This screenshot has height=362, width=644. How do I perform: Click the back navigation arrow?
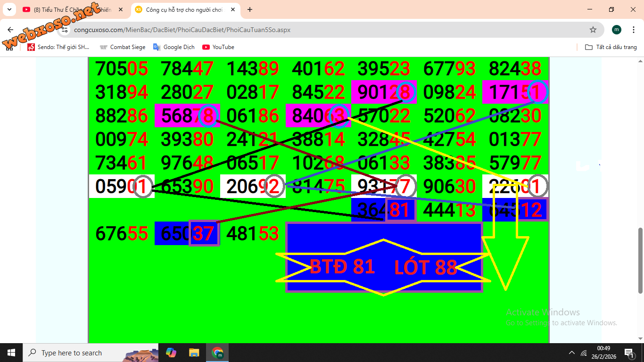coord(10,29)
